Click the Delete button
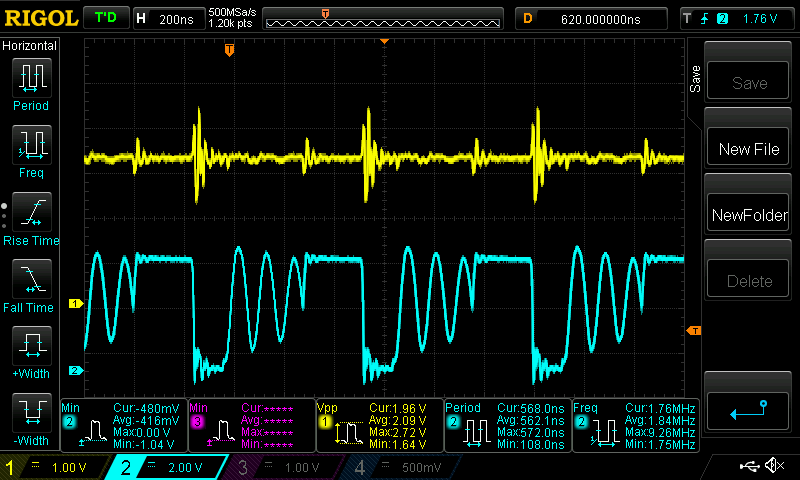Viewport: 800px width, 480px height. coord(748,280)
